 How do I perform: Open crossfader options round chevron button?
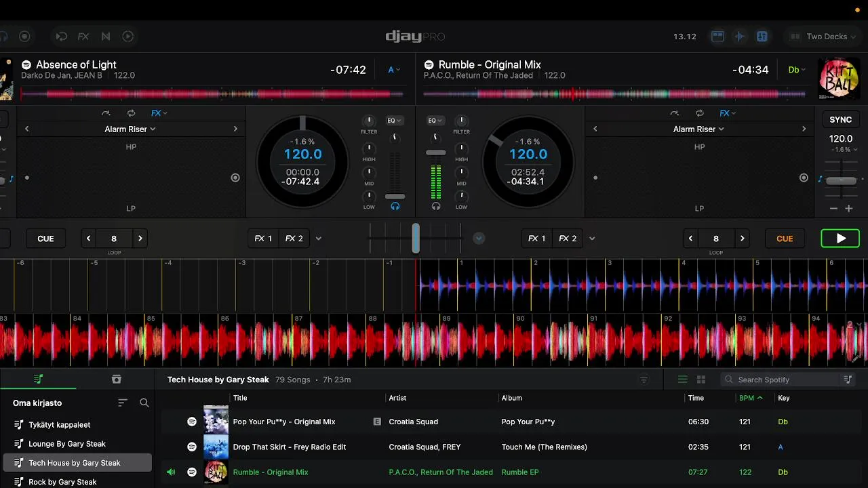[x=479, y=239]
